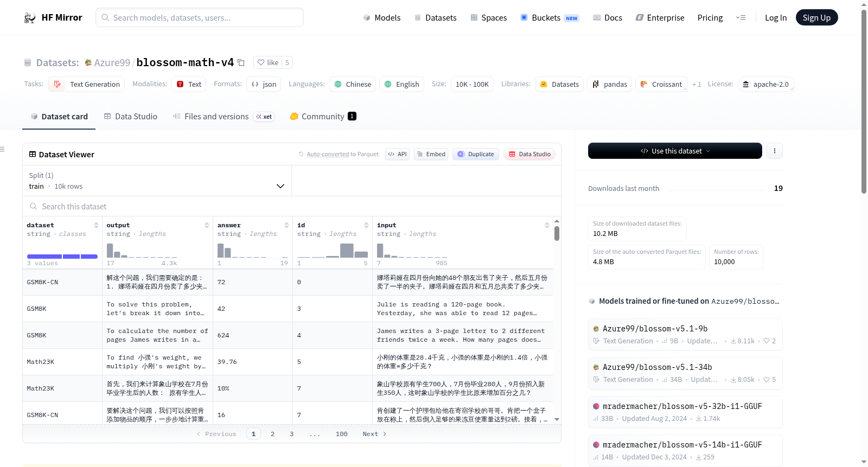Open Data Studio from viewer header
The image size is (868, 467).
[529, 154]
